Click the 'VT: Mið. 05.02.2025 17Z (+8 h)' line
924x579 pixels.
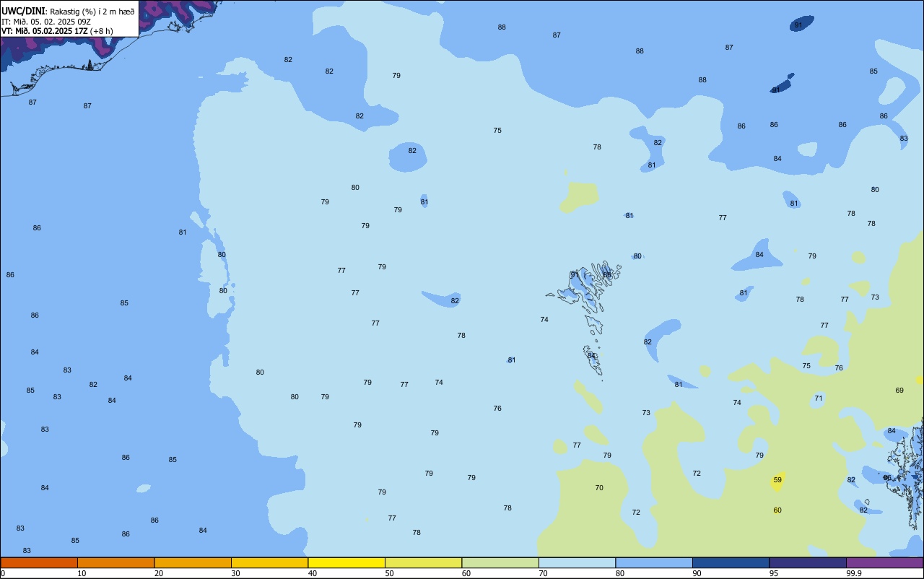coord(57,31)
